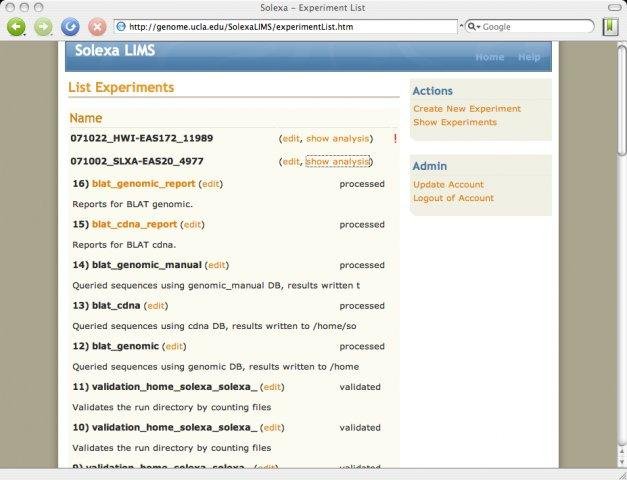The width and height of the screenshot is (627, 480).
Task: Click validated status of step 11
Action: 360,387
